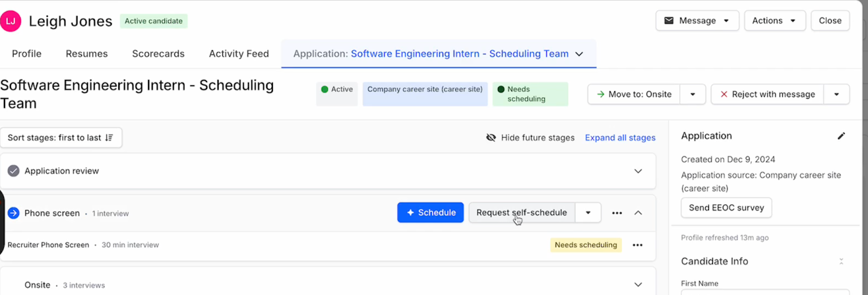Click the sort stages order icon
This screenshot has height=295, width=868.
coord(109,138)
